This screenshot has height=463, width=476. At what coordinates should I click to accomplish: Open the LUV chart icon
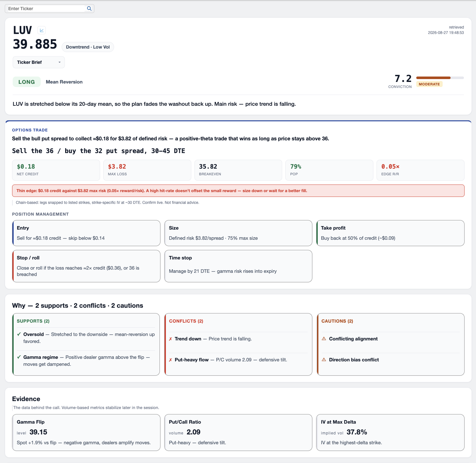pos(42,30)
